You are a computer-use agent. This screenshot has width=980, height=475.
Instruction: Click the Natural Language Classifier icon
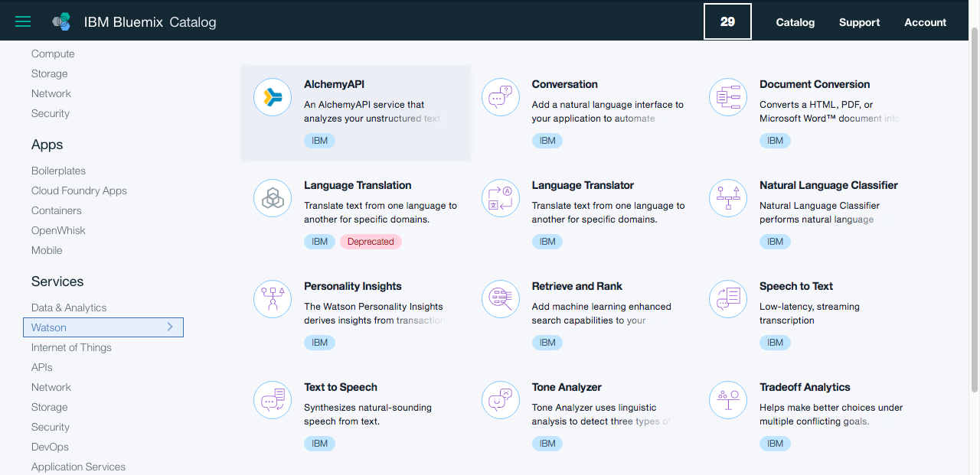[728, 198]
